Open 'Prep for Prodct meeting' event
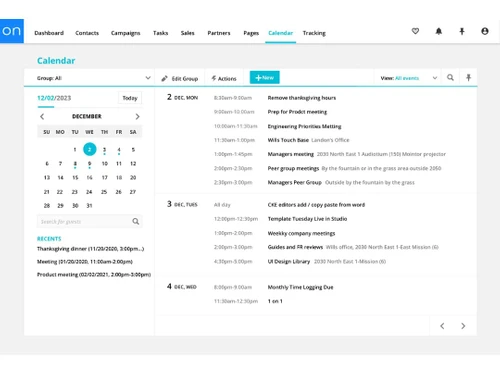Viewport: 500px width, 375px height. [297, 112]
